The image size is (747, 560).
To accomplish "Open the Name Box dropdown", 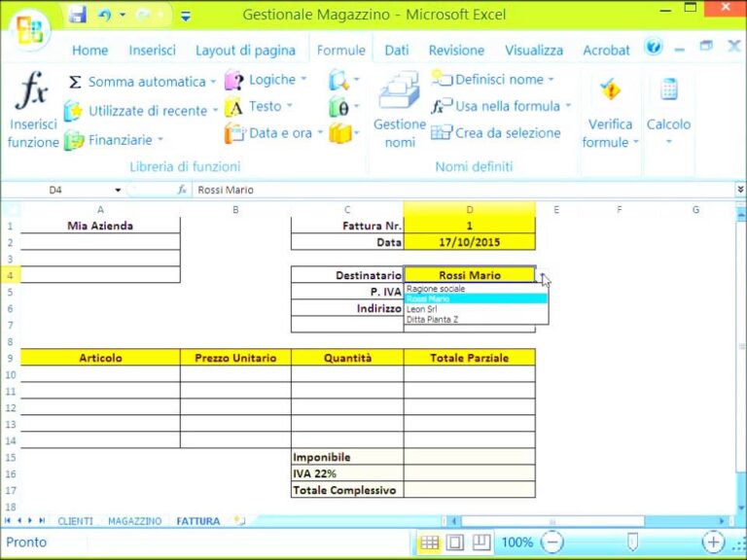I will coord(118,190).
